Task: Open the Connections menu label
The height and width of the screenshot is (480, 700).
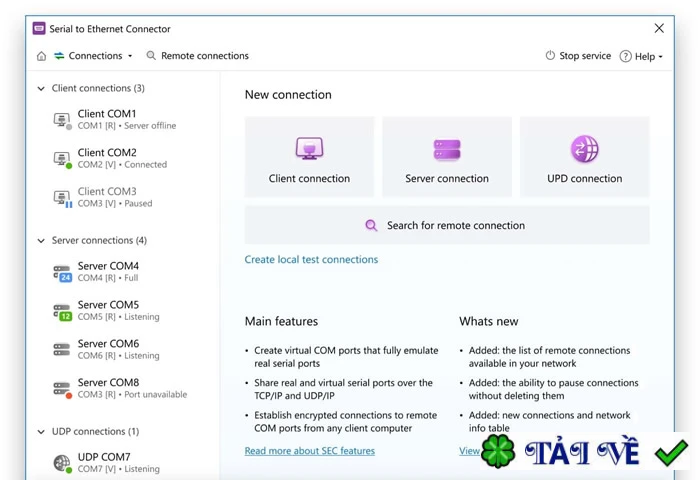Action: point(95,56)
